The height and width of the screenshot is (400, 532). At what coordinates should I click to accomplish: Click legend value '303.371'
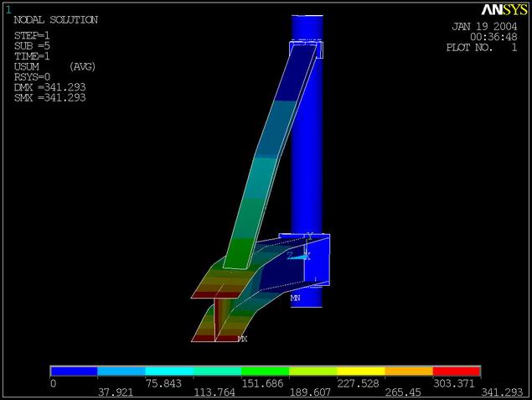coord(453,383)
